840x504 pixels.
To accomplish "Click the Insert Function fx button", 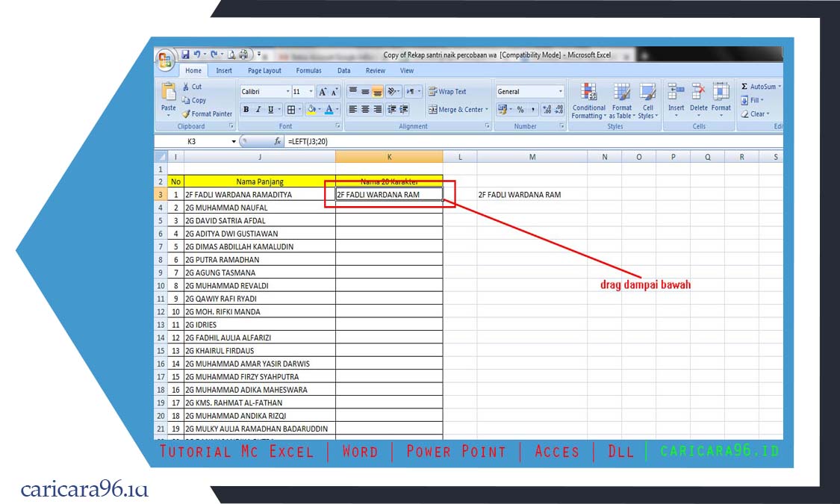I will pyautogui.click(x=277, y=141).
